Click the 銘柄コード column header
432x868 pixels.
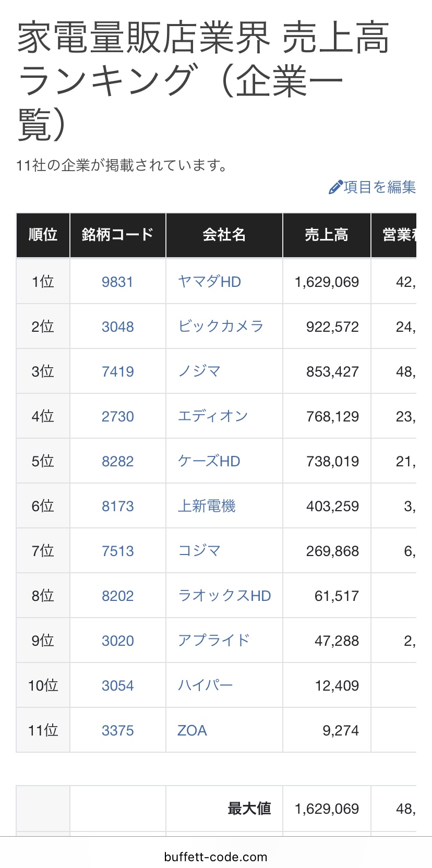click(x=117, y=235)
